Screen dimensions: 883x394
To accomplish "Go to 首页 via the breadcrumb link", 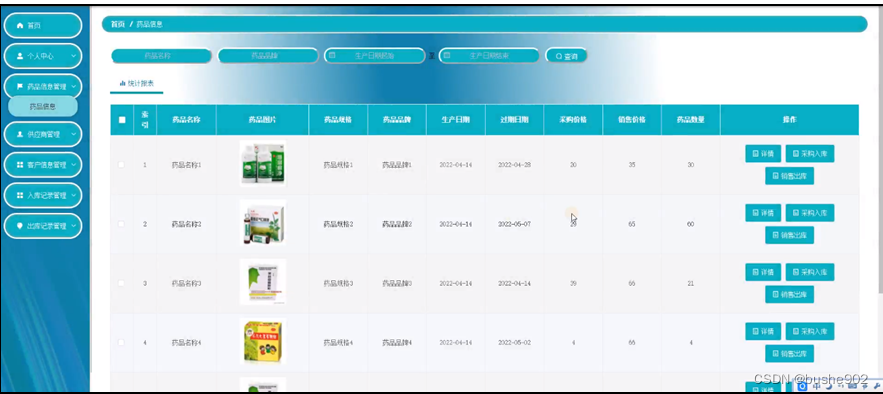I will tap(117, 24).
